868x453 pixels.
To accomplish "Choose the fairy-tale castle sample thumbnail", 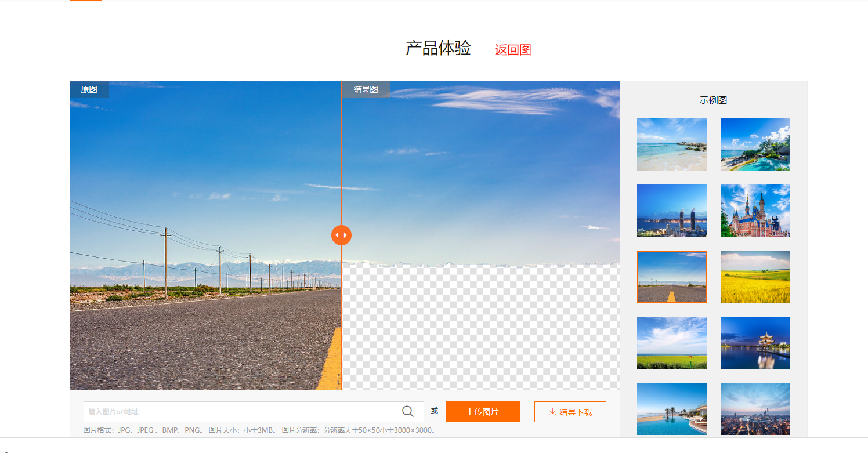I will pyautogui.click(x=755, y=211).
